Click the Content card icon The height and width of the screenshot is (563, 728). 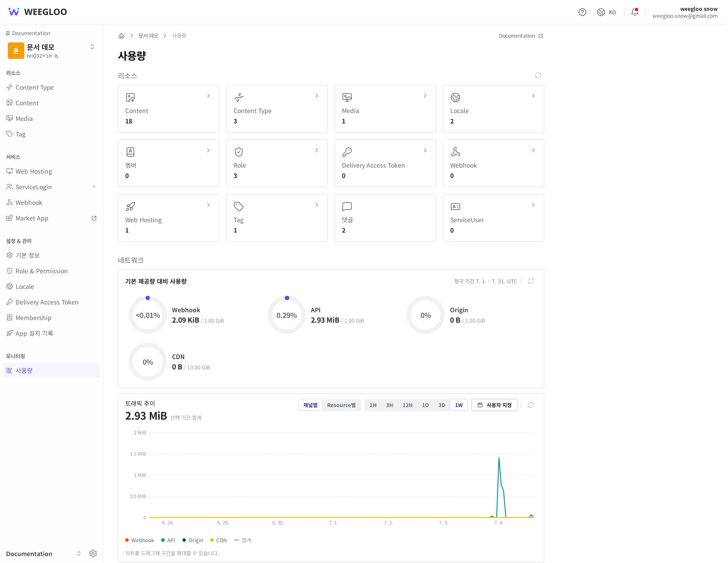click(130, 98)
